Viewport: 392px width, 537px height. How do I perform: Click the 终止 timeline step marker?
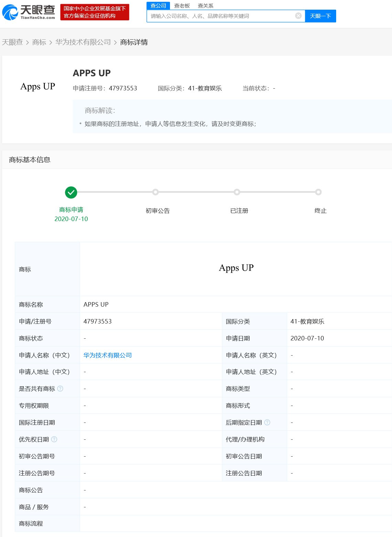[x=319, y=192]
